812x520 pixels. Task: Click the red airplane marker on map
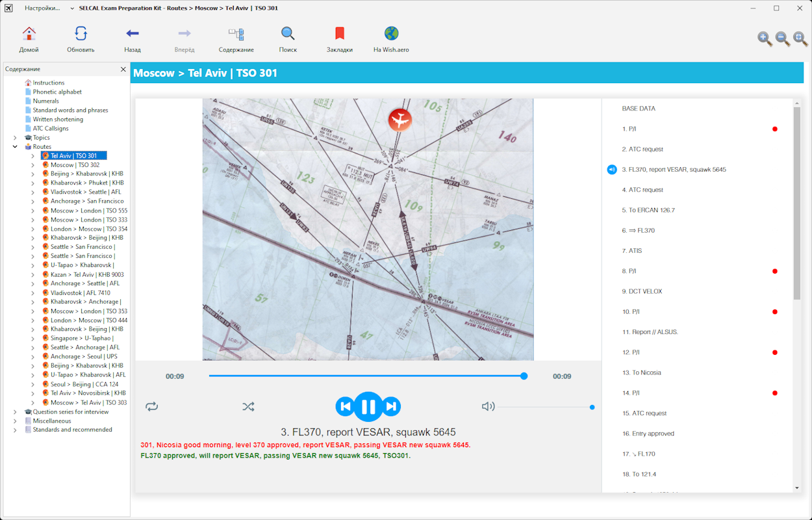pyautogui.click(x=400, y=120)
